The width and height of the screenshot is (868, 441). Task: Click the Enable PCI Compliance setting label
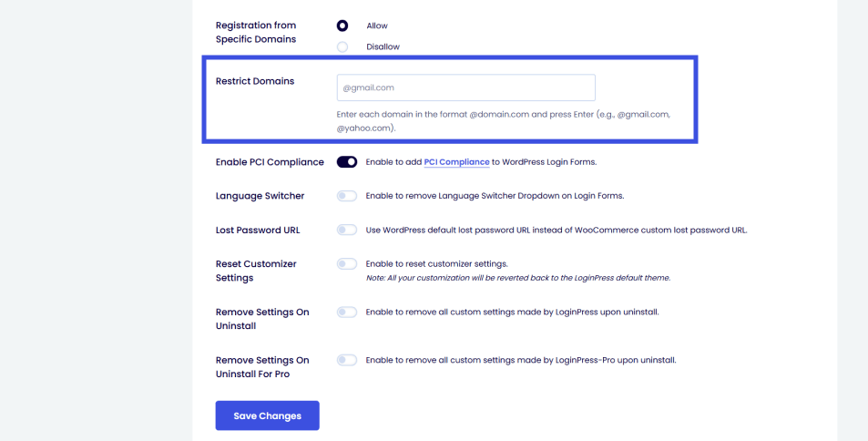pos(270,162)
